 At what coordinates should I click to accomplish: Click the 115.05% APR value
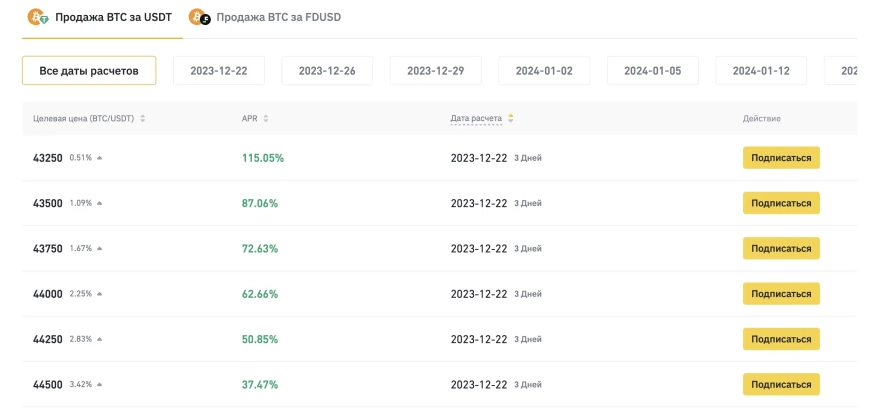point(263,158)
